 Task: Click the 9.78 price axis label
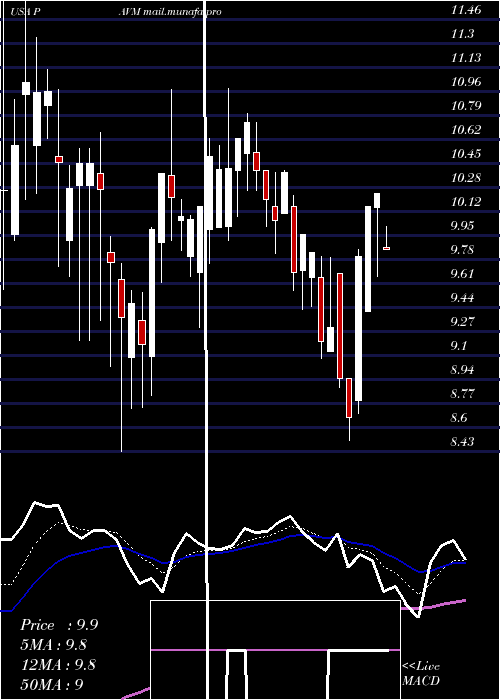[x=463, y=250]
